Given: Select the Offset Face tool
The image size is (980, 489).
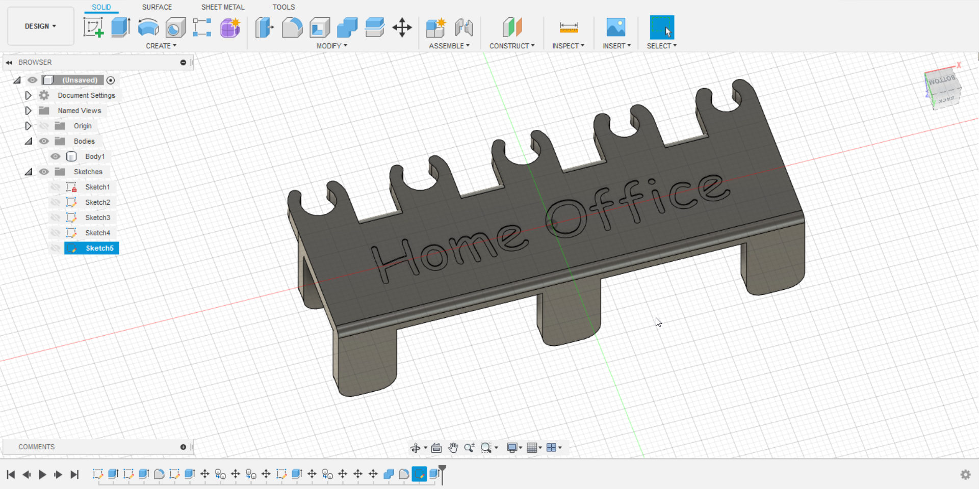Looking at the screenshot, I should tap(375, 28).
